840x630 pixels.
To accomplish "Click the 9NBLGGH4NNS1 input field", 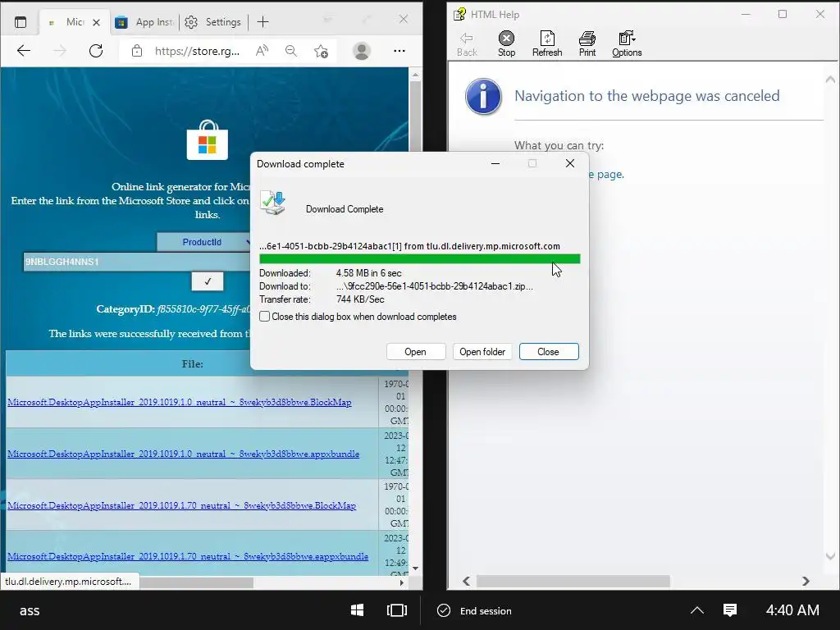I will (x=137, y=262).
